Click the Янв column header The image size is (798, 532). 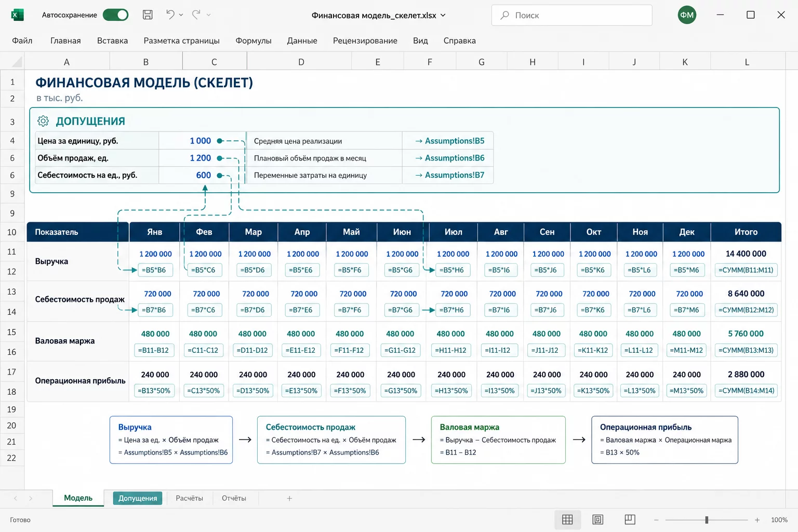[154, 232]
